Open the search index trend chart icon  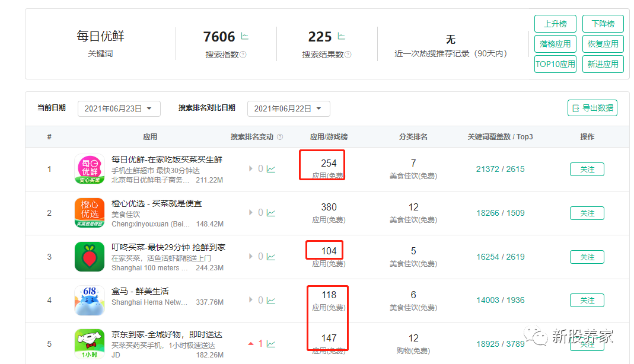click(x=244, y=36)
